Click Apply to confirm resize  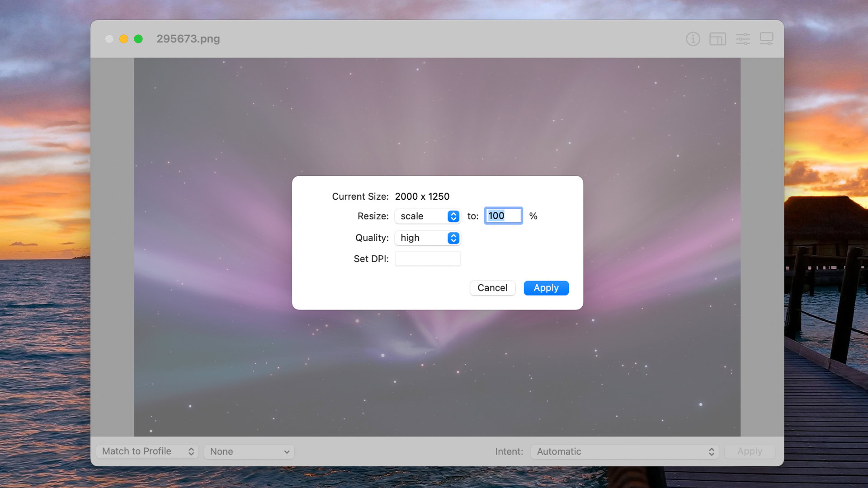pyautogui.click(x=545, y=288)
